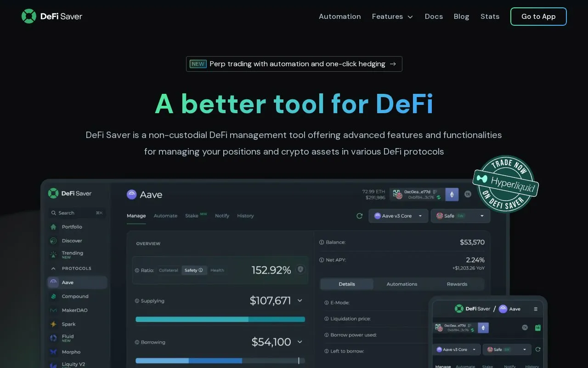Open the History tab
Viewport: 588px width, 368px height.
[245, 216]
